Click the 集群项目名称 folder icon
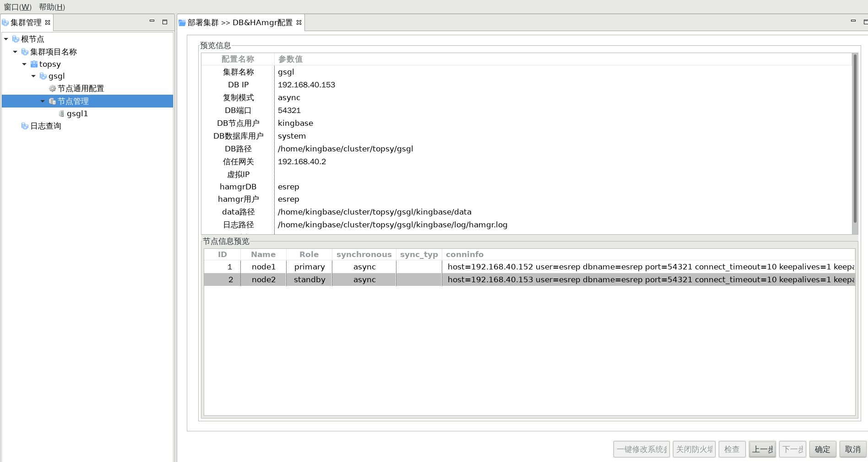868x462 pixels. 25,52
